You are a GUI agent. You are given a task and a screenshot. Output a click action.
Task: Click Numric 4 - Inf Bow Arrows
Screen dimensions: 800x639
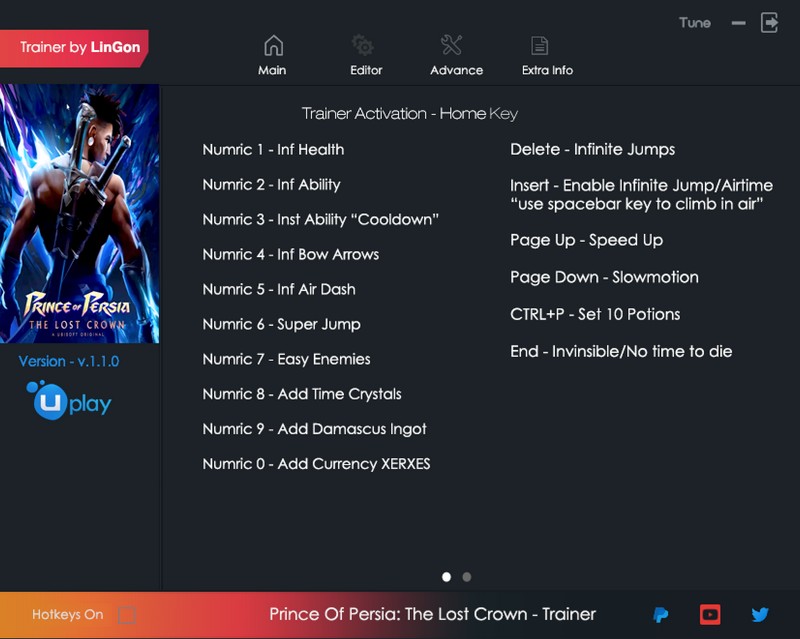coord(291,254)
